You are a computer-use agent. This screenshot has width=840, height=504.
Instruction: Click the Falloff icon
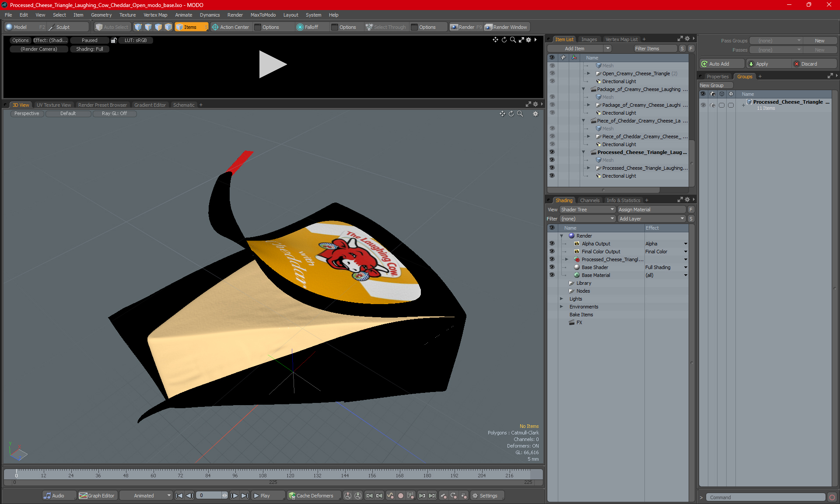click(x=300, y=27)
